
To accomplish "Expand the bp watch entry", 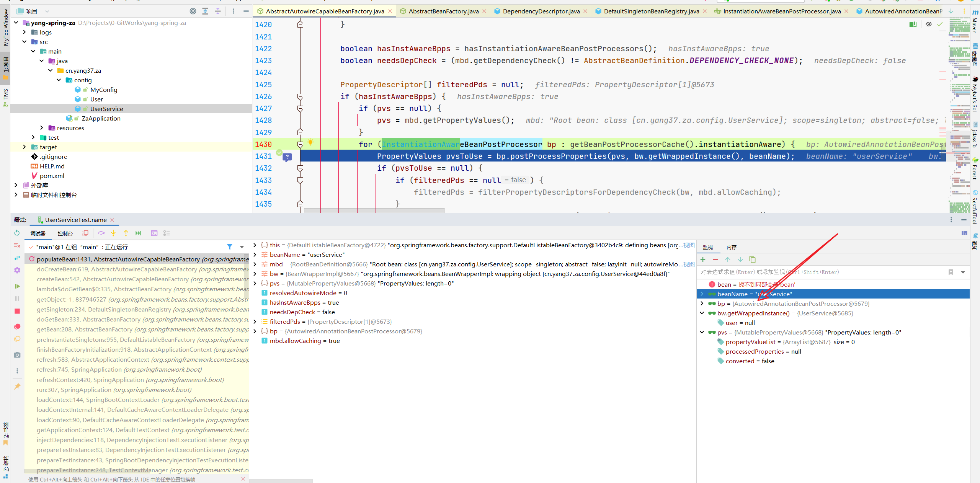I will [702, 304].
